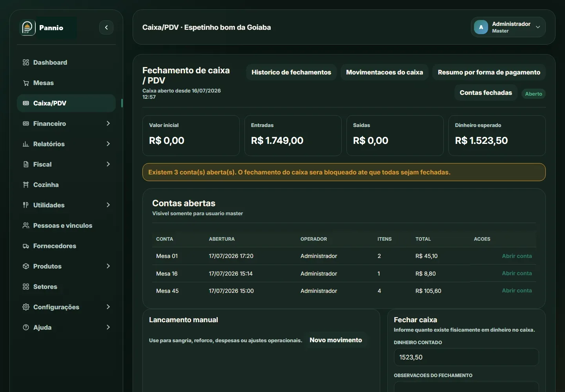Open Historico de fechamentos
Viewport: 565px width, 392px height.
pos(291,72)
